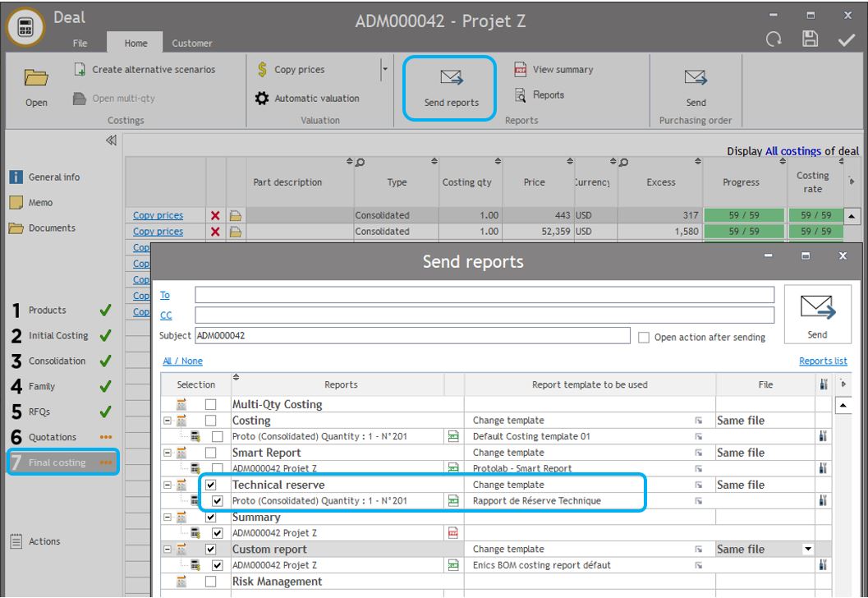This screenshot has width=868, height=598.
Task: Open the Same file dropdown for Custom report
Action: point(807,549)
